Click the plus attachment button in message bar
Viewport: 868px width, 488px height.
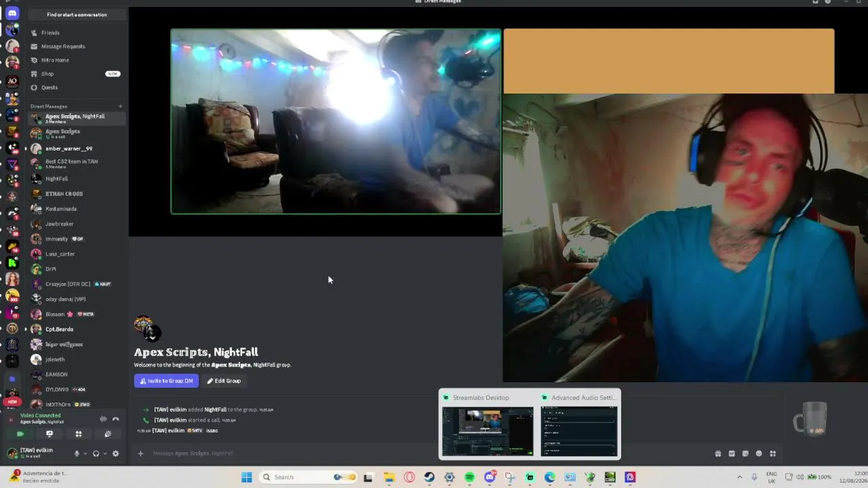pos(140,453)
